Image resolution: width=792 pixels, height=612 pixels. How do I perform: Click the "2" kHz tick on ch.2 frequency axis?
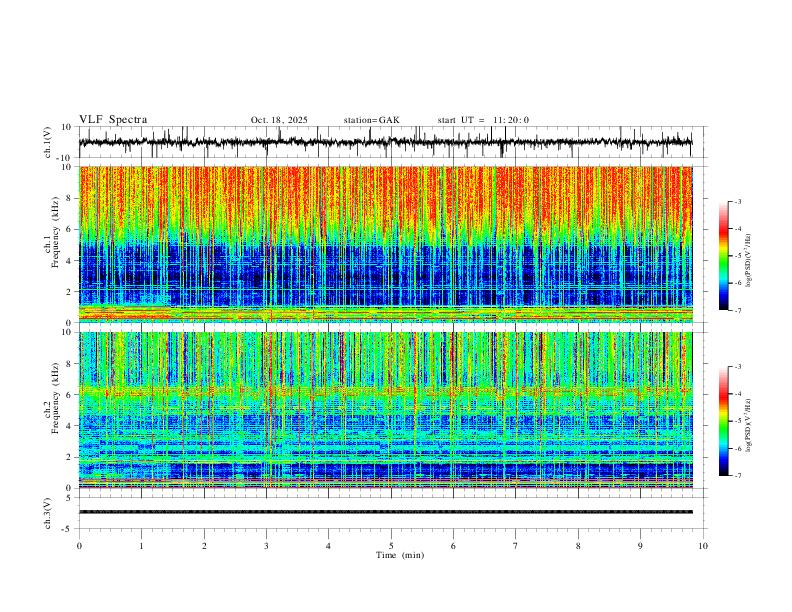tap(70, 457)
